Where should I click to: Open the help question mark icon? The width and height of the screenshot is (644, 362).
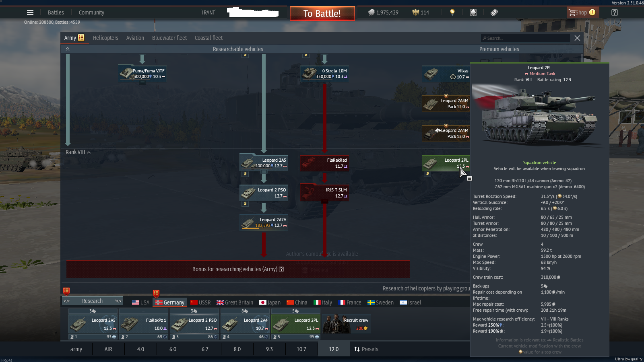coord(614,12)
